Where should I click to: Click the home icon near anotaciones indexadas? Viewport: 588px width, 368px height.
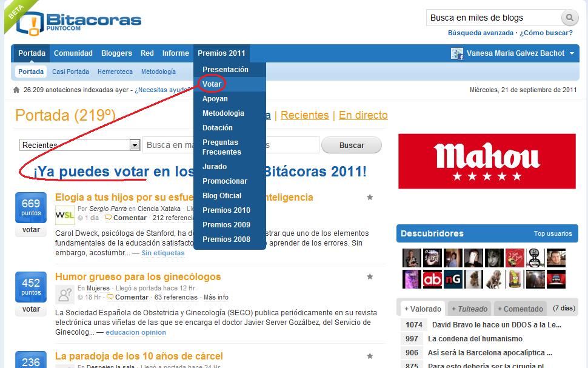click(16, 90)
